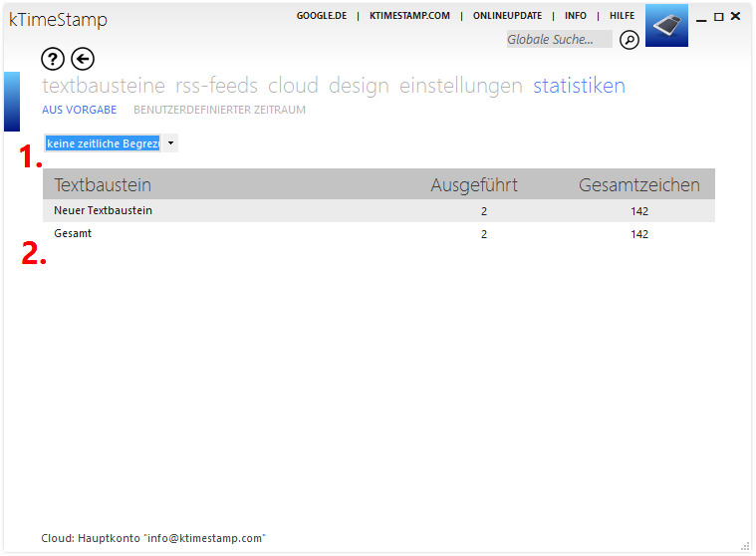Select BENUTZERDEFINIERTER ZEITRAUM sub-tab
The width and height of the screenshot is (756, 556).
(x=219, y=110)
